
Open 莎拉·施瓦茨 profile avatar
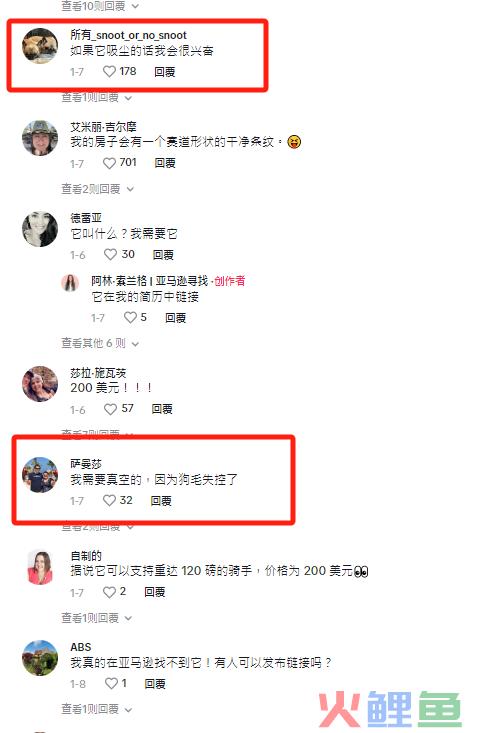point(40,384)
